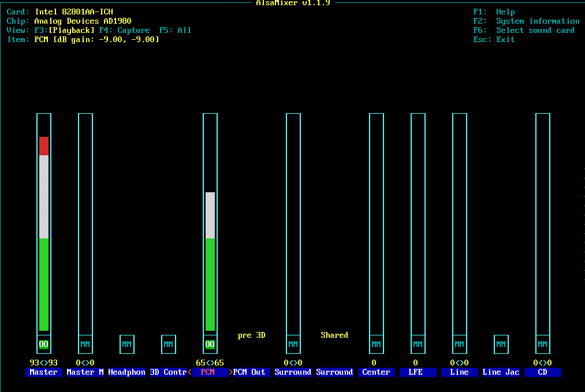This screenshot has height=392, width=585.
Task: Open F2 System information
Action: (526, 21)
